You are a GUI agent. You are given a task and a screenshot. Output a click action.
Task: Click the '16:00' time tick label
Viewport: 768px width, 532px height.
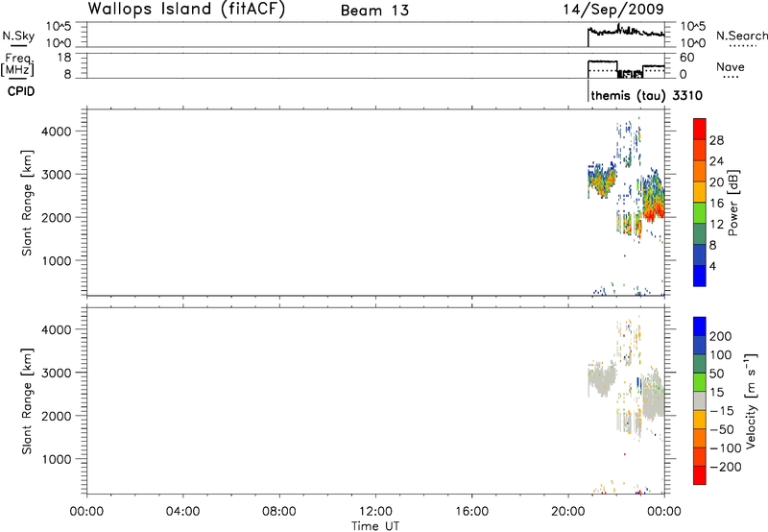point(471,512)
